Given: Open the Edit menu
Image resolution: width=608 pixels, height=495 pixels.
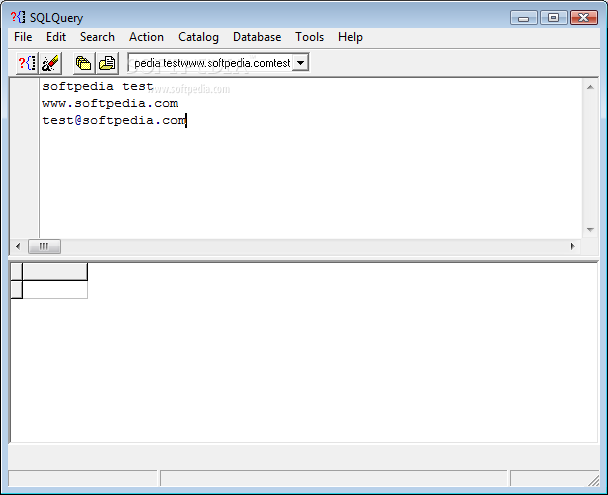Looking at the screenshot, I should pyautogui.click(x=56, y=37).
